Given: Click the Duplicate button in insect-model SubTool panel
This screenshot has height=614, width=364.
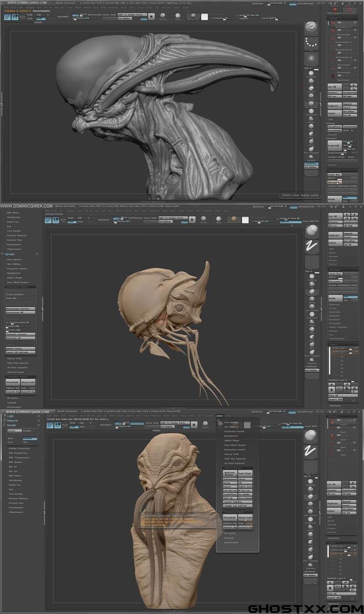Looking at the screenshot, I should point(335,235).
